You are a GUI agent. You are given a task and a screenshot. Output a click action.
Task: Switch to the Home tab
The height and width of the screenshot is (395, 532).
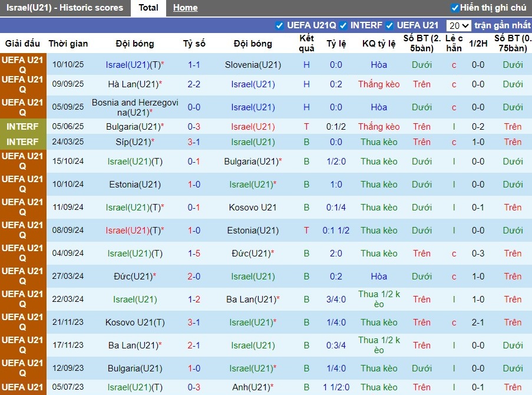coord(185,8)
